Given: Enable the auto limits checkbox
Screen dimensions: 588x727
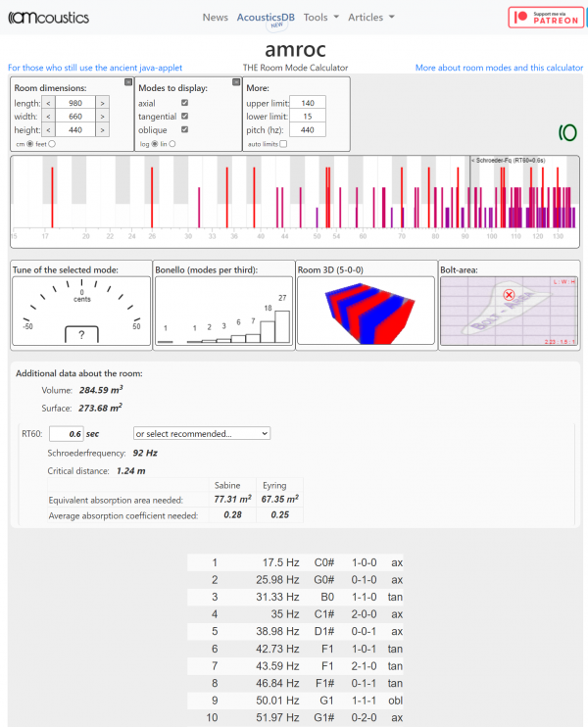Looking at the screenshot, I should point(283,144).
